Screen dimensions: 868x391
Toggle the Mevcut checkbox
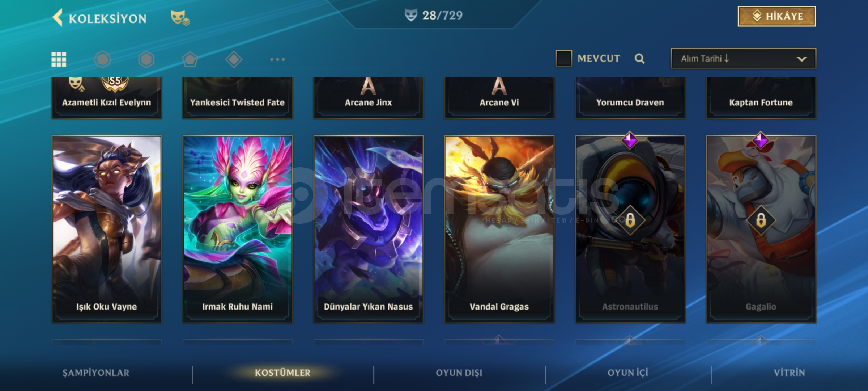click(x=563, y=58)
